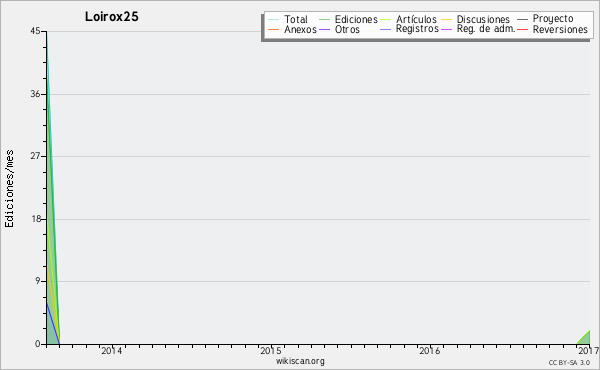Click the green peak area at 2017

(x=586, y=340)
